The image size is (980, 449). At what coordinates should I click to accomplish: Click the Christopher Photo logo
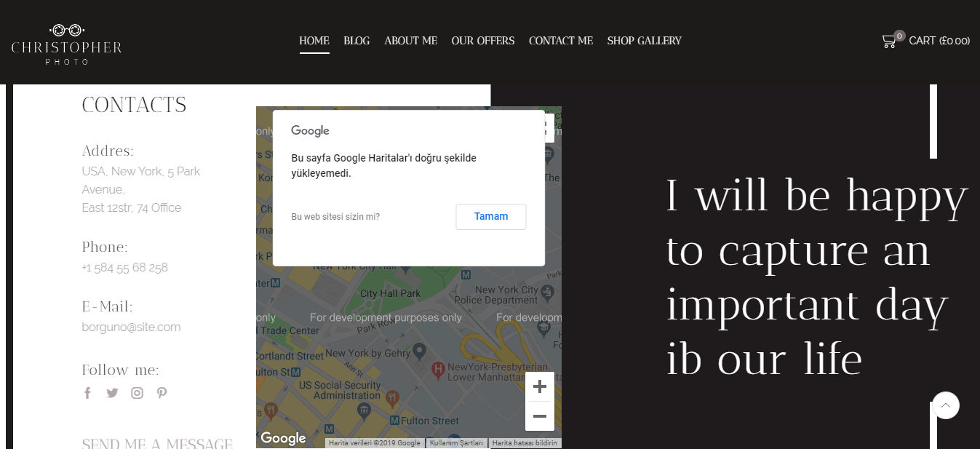click(x=66, y=44)
